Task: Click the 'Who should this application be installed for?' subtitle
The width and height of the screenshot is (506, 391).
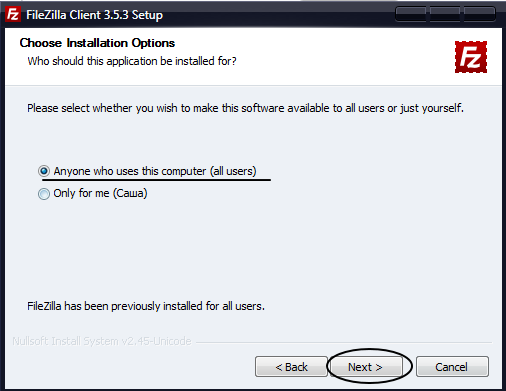Action: pos(132,61)
